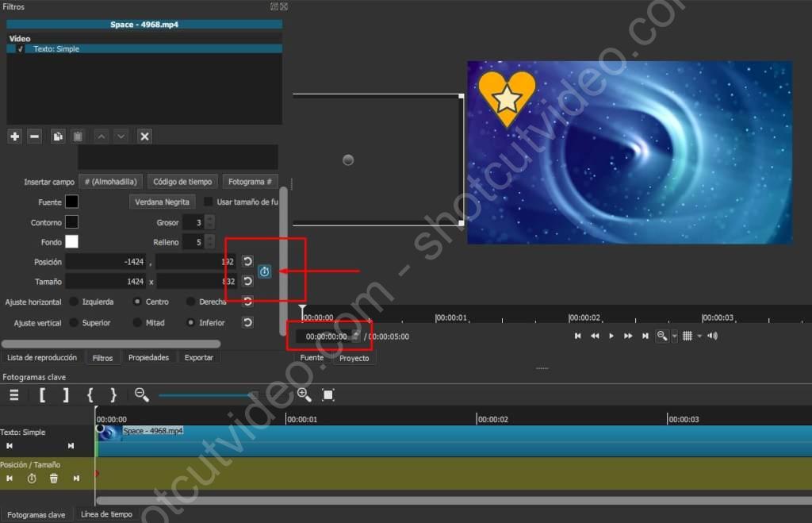This screenshot has height=523, width=812.
Task: Open the player zoom level dropdown
Action: tap(674, 336)
